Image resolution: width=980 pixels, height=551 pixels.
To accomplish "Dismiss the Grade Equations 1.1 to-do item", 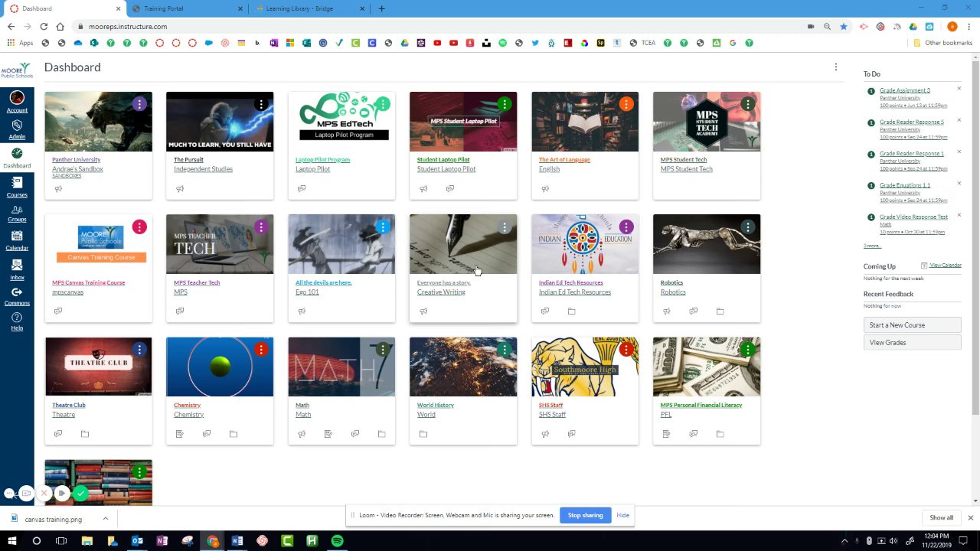I will 959,184.
